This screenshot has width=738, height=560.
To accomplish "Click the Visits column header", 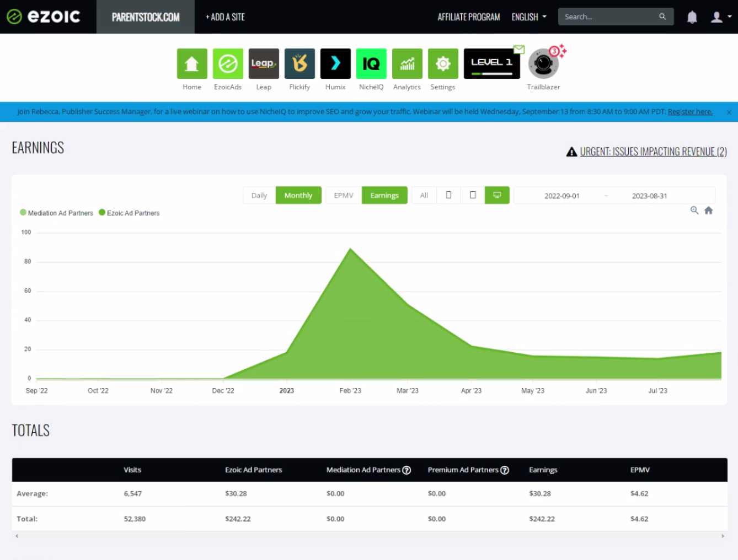I will (132, 470).
